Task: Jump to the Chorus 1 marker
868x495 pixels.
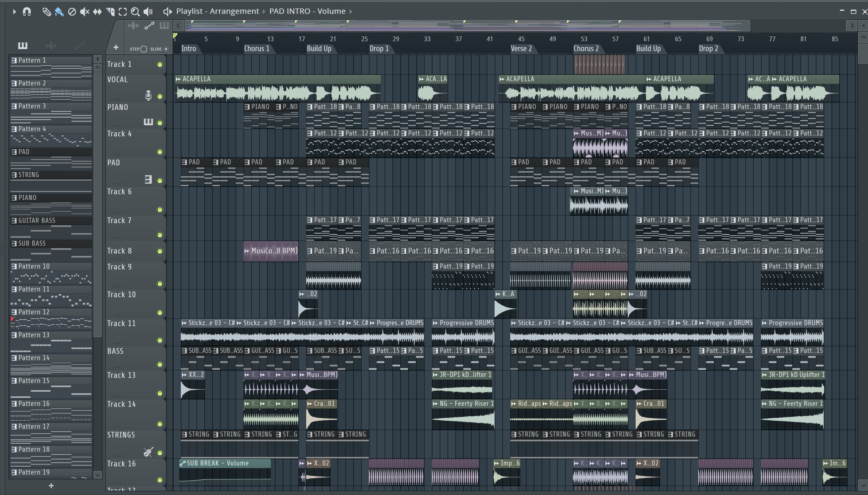Action: [x=256, y=48]
